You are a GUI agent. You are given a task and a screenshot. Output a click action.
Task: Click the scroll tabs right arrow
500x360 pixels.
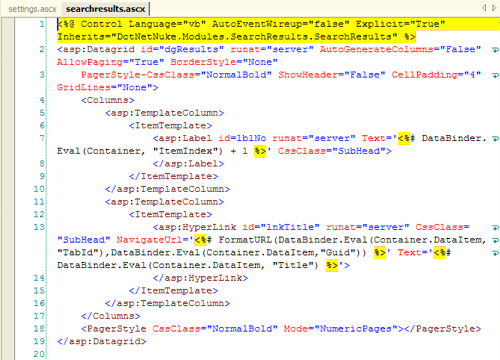point(494,8)
